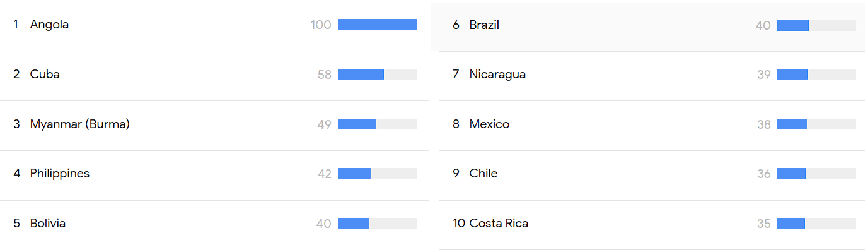Select Costa Rica row
The width and height of the screenshot is (868, 252).
[652, 224]
